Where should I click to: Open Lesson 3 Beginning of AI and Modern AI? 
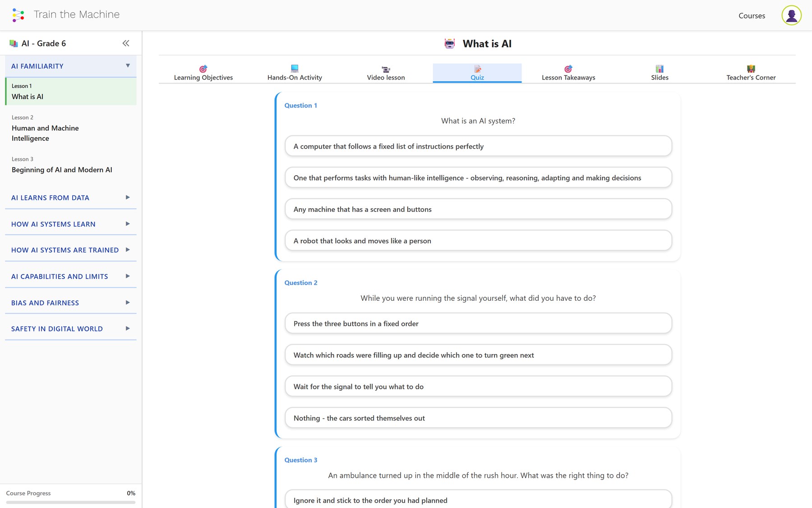pyautogui.click(x=71, y=165)
